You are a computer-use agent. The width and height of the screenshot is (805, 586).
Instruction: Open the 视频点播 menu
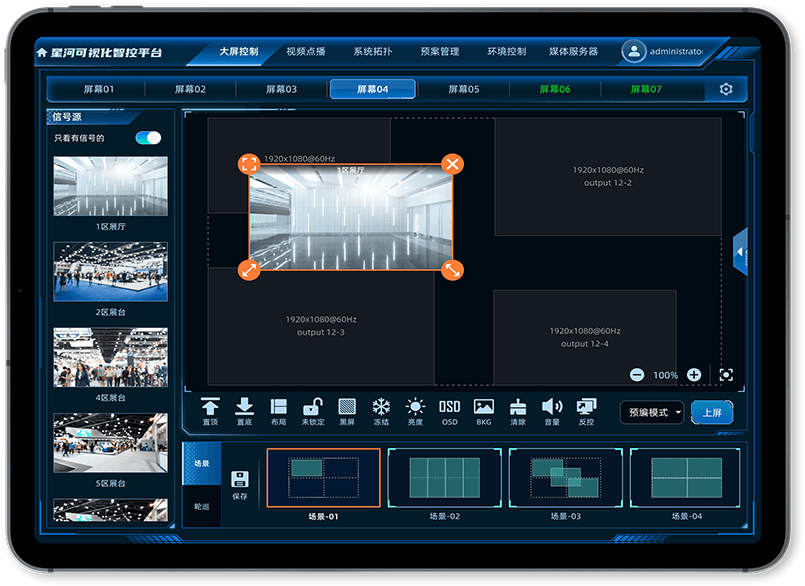[x=305, y=51]
